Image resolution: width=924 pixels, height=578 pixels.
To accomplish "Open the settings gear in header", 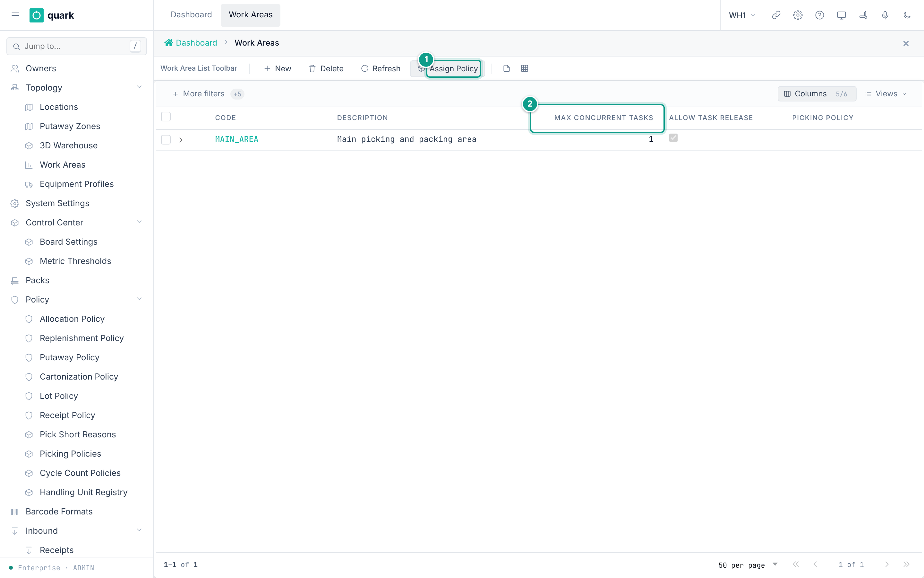I will pyautogui.click(x=798, y=15).
